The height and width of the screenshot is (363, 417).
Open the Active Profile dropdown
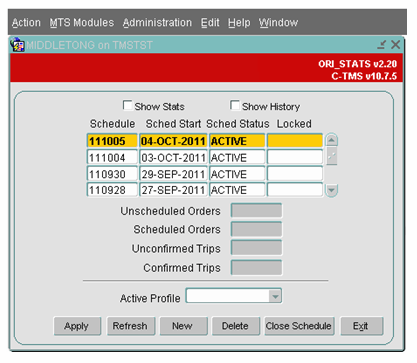[275, 296]
